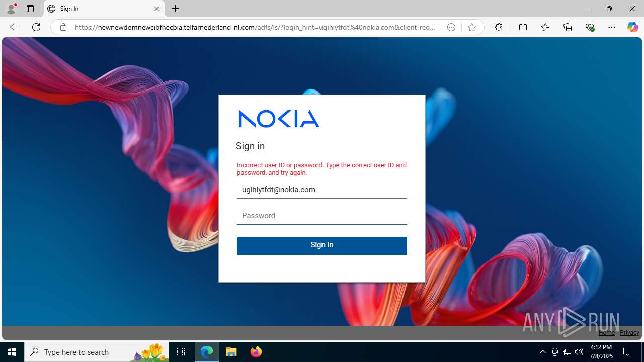The width and height of the screenshot is (644, 362).
Task: Open the Privacy link in footer
Action: click(x=629, y=333)
